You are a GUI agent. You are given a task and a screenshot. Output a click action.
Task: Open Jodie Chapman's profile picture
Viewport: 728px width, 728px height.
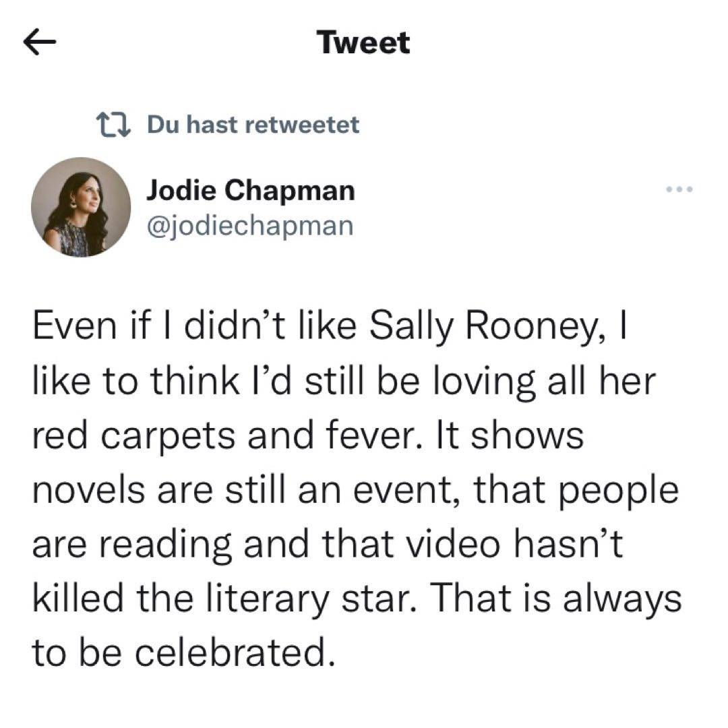(81, 208)
